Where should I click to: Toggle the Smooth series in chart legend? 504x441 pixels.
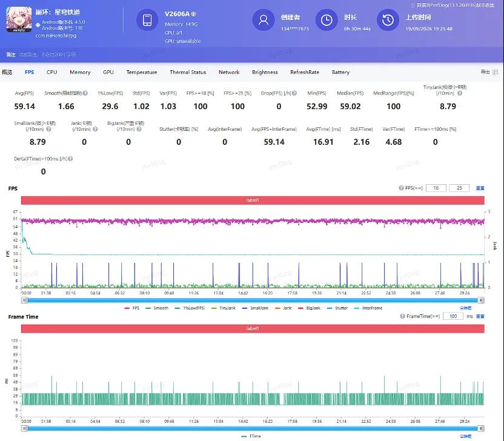click(157, 308)
